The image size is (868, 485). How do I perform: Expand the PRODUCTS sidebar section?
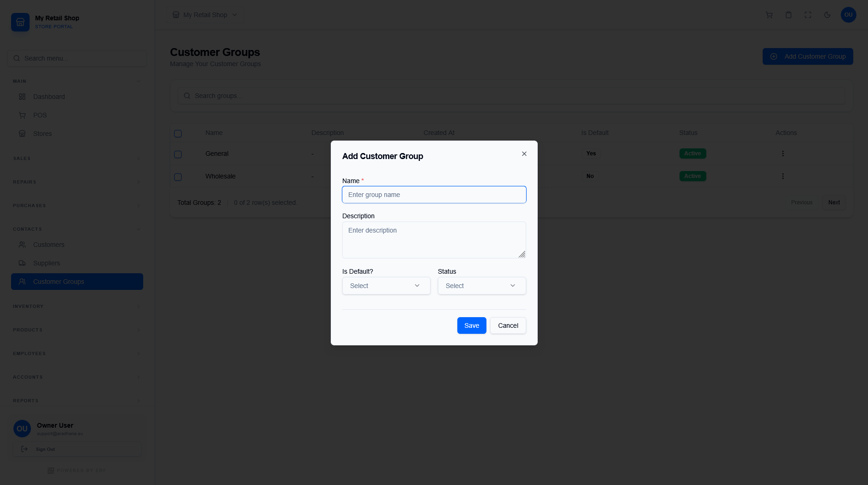(x=77, y=330)
